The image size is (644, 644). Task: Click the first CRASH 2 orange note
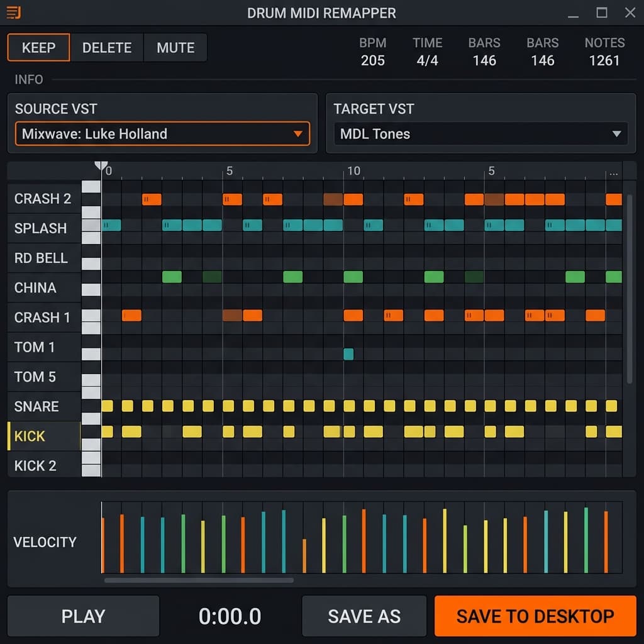[152, 199]
